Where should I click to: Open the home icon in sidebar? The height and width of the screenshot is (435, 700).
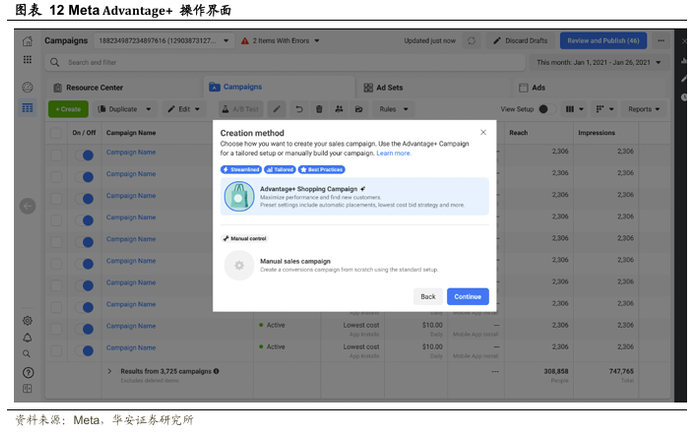pos(27,41)
